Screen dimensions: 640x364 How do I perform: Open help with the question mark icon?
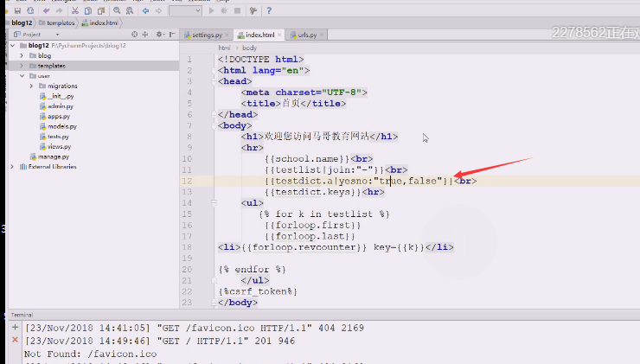pyautogui.click(x=269, y=10)
